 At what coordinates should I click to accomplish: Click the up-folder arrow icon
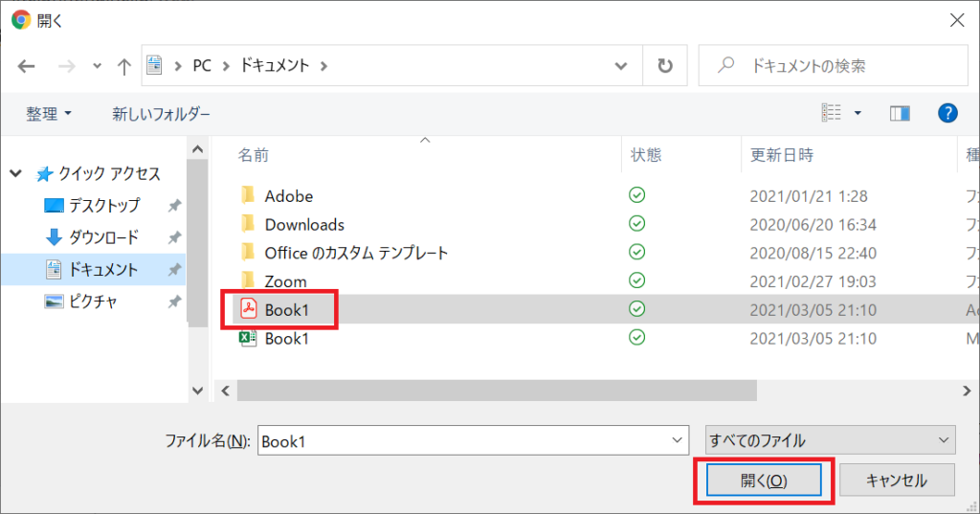[123, 66]
